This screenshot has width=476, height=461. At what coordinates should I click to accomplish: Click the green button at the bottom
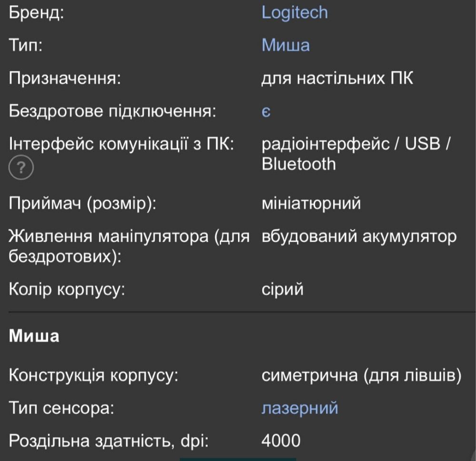[238, 458]
